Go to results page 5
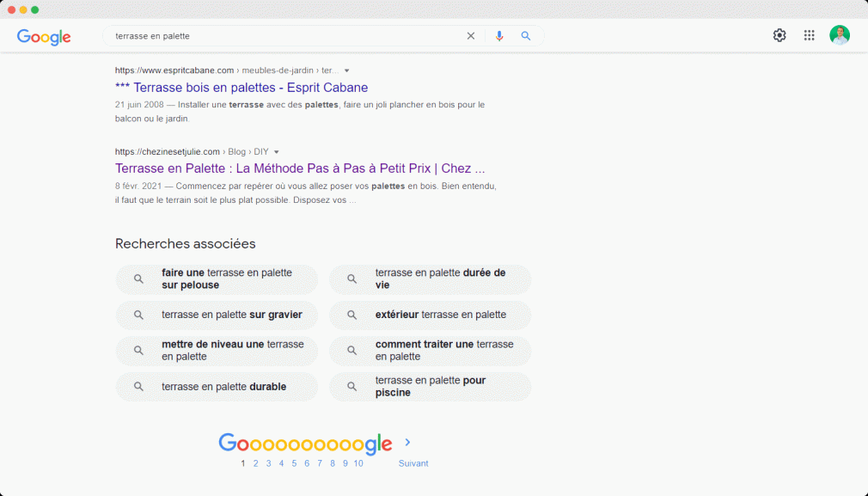The width and height of the screenshot is (868, 496). pyautogui.click(x=294, y=463)
